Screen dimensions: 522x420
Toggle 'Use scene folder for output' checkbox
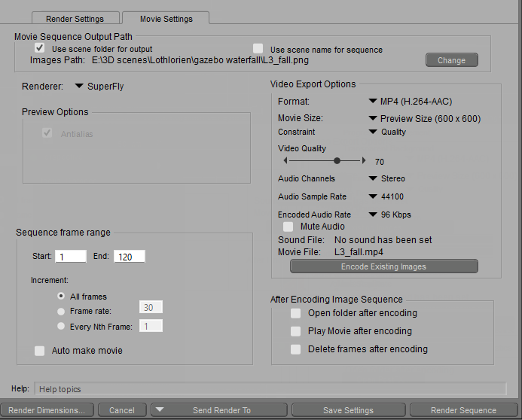pos(40,48)
